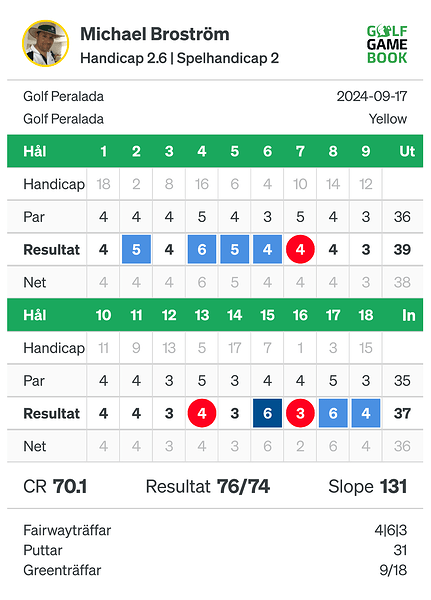This screenshot has width=431, height=600.
Task: Select the In column header
Action: click(409, 315)
